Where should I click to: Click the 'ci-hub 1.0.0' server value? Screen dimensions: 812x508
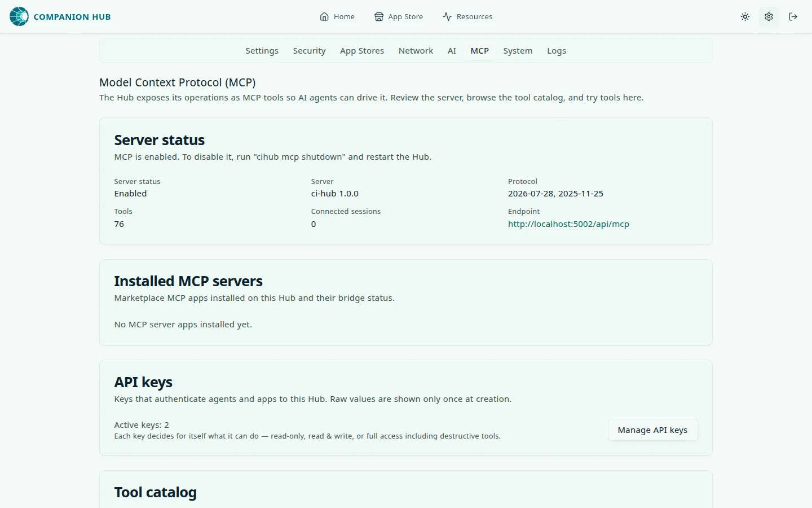tap(335, 194)
